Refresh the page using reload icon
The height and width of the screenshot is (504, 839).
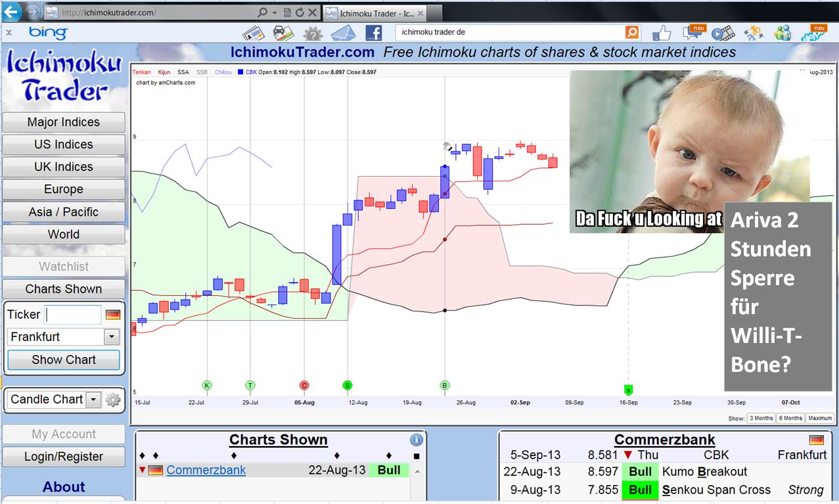coord(300,12)
